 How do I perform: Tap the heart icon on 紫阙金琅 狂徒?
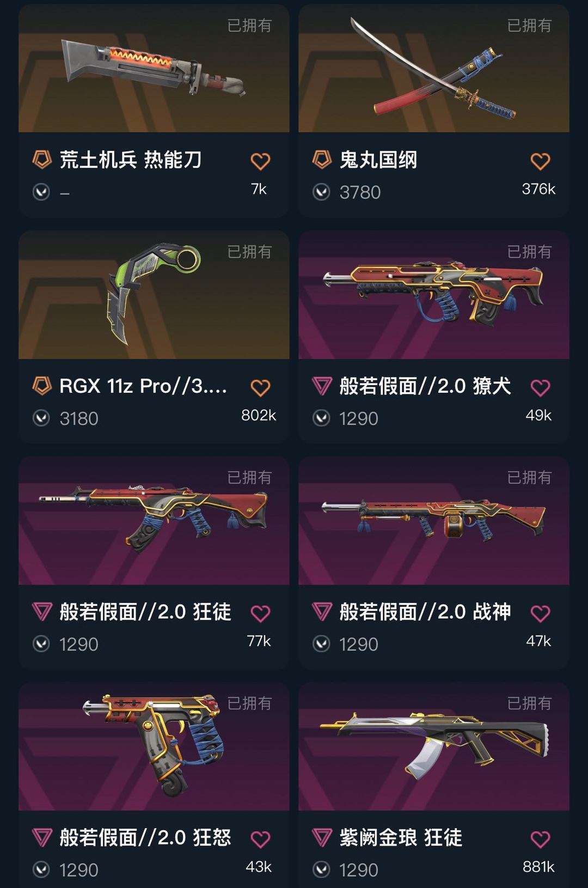(x=540, y=839)
